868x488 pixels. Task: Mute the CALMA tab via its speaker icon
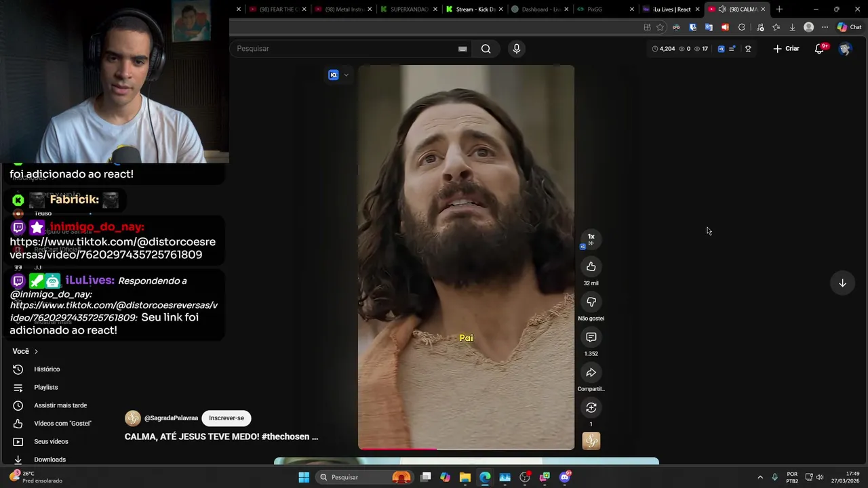pos(722,9)
